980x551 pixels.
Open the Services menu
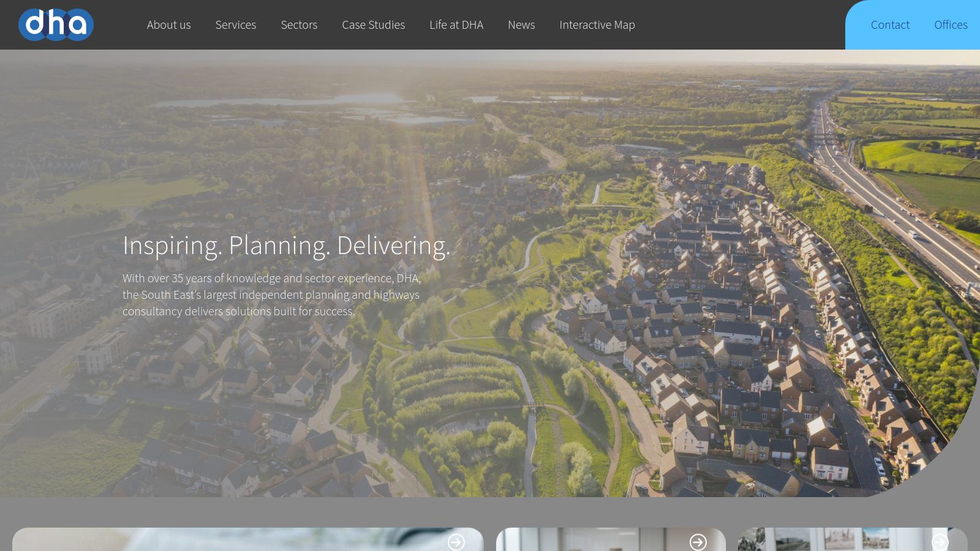[236, 24]
